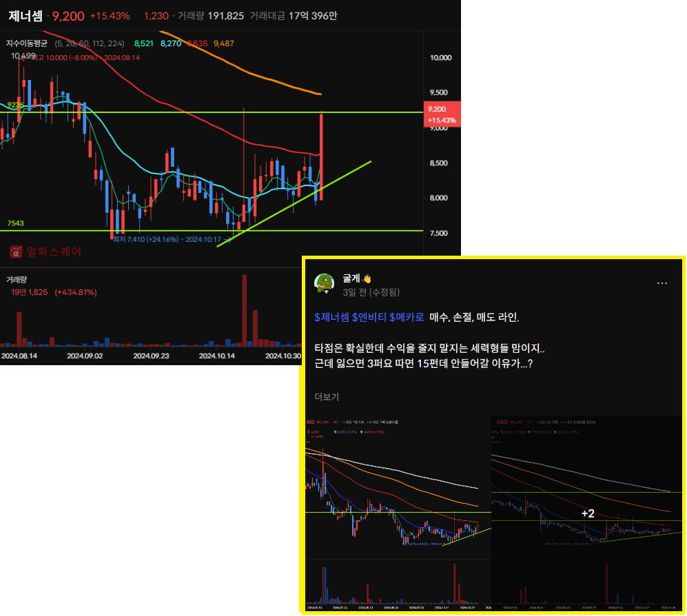Open the $제너셈 stock tag
The height and width of the screenshot is (616, 687).
pos(331,317)
